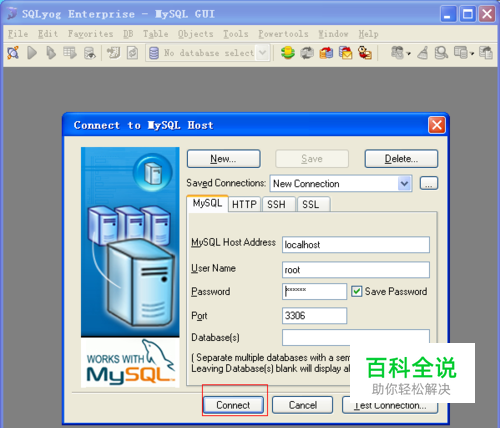Click the import data toolbar icon
Screen dimensions: 500x428
pyautogui.click(x=397, y=53)
